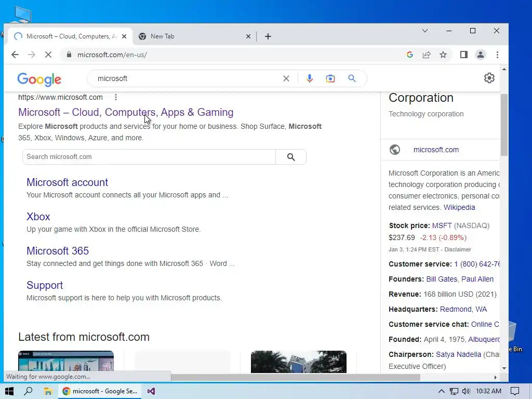
Task: Submit the Google search via the magnifier
Action: tap(352, 79)
